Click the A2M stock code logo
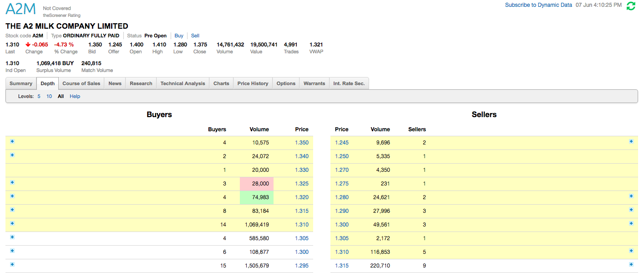644x273 pixels. [x=20, y=9]
